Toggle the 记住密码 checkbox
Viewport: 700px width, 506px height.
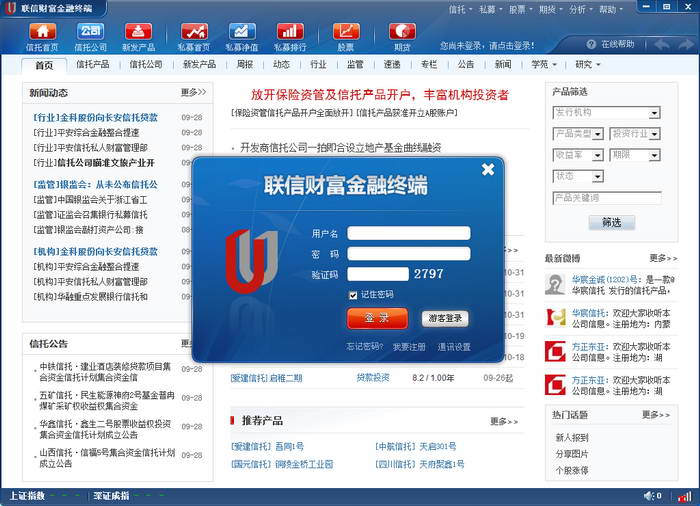click(353, 295)
